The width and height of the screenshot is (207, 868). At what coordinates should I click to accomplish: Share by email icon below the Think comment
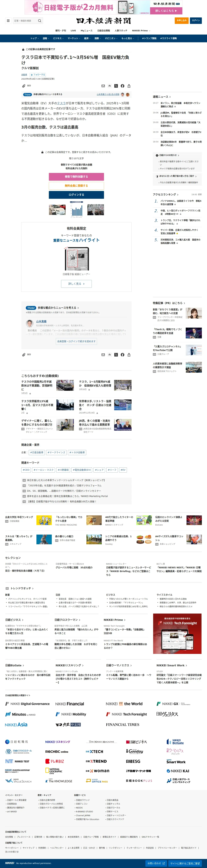coord(103,355)
